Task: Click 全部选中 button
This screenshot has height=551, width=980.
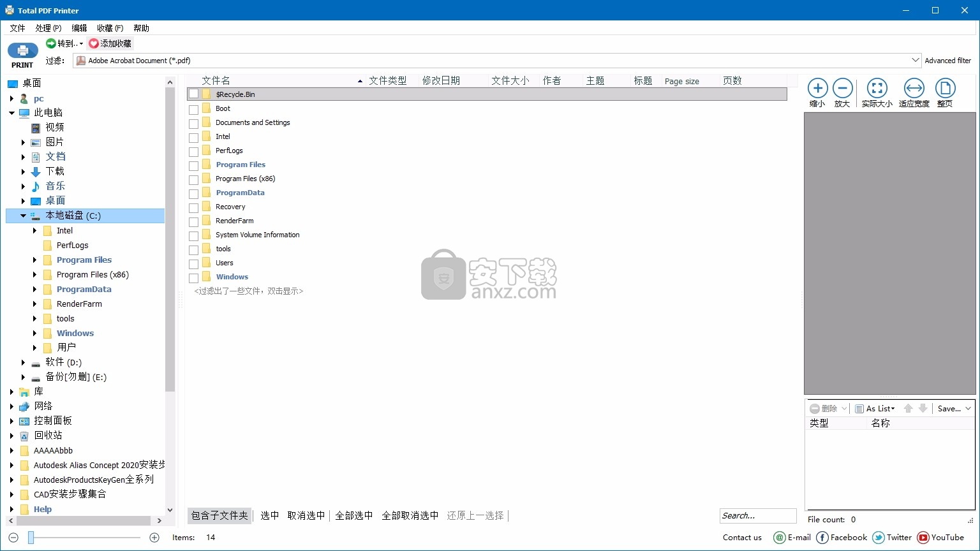Action: 353,515
